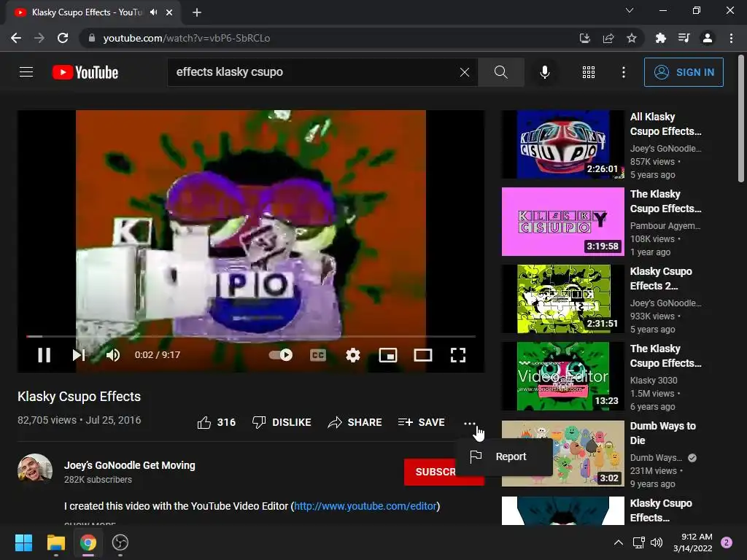The width and height of the screenshot is (747, 560).
Task: Open Chrome three-dot menu
Action: click(x=731, y=38)
